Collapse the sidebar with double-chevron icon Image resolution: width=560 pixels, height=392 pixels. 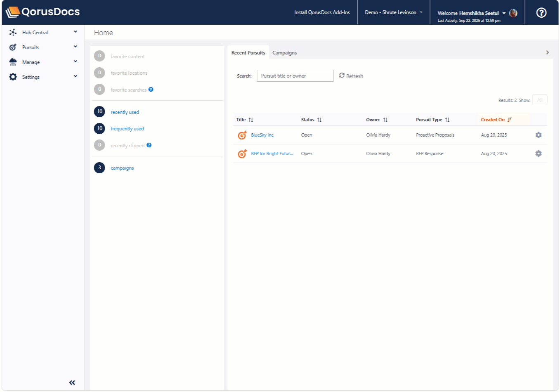[72, 383]
